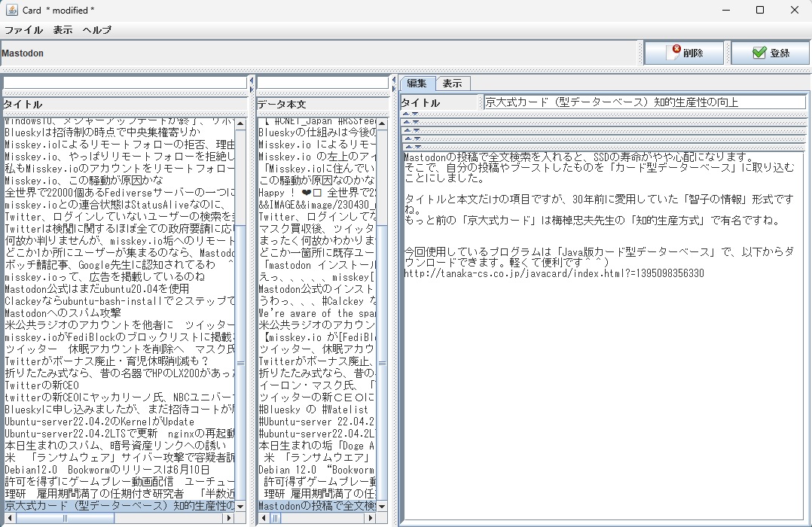Click up arrow on divider just below タイトル field
The height and width of the screenshot is (527, 812).
click(407, 114)
